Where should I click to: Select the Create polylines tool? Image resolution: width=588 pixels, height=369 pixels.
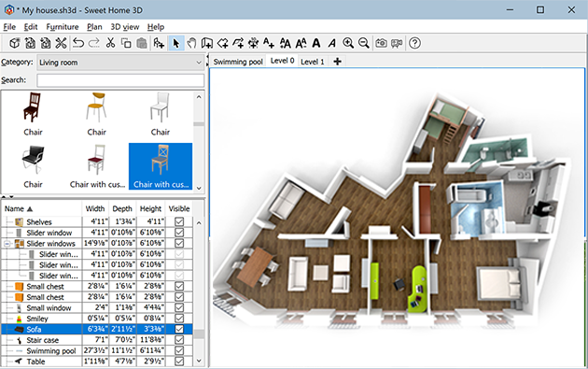click(x=238, y=43)
